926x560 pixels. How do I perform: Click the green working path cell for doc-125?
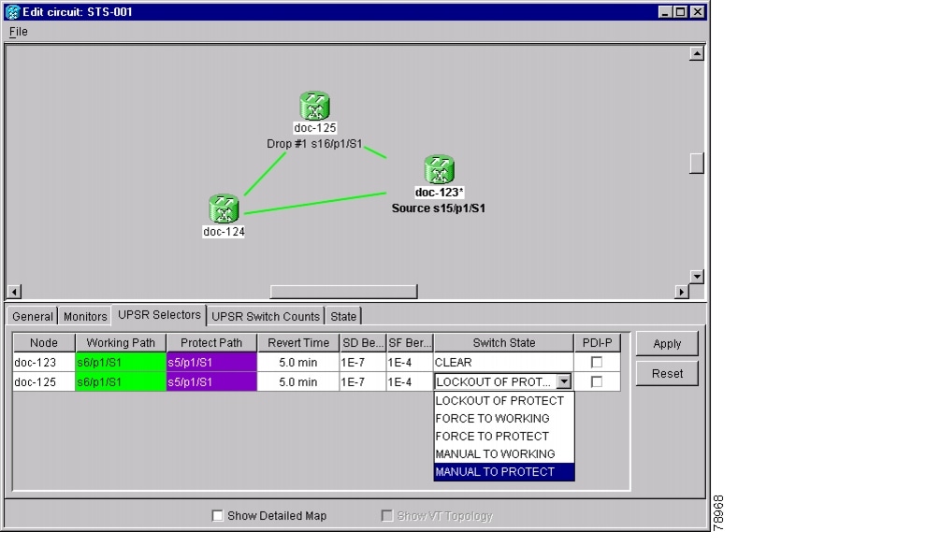coord(121,381)
